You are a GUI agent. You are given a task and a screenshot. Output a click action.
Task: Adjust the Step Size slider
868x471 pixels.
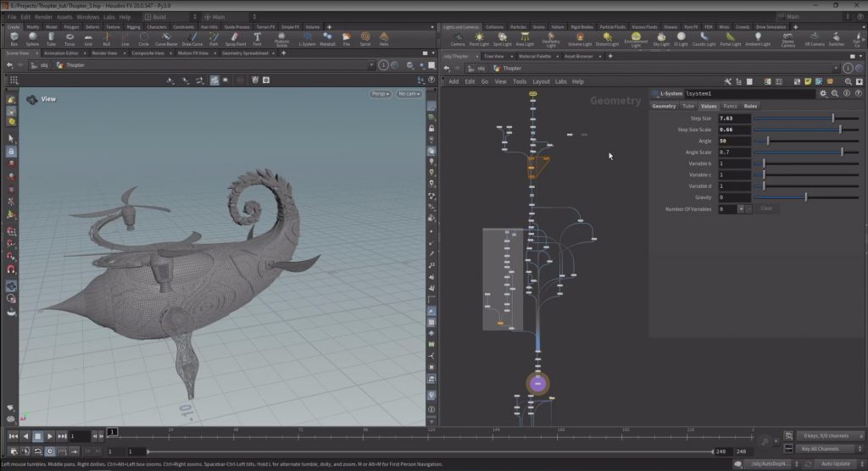[806, 119]
